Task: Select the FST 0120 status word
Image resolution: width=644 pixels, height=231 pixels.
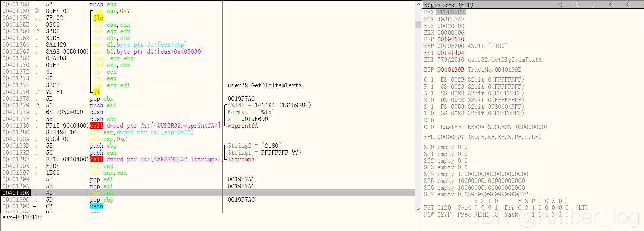Action: point(437,208)
